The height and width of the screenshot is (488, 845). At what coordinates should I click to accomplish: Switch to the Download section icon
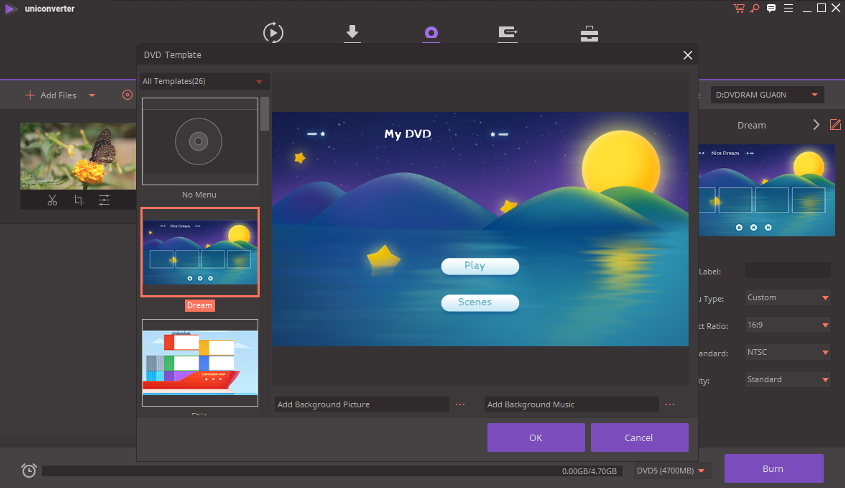[x=352, y=33]
